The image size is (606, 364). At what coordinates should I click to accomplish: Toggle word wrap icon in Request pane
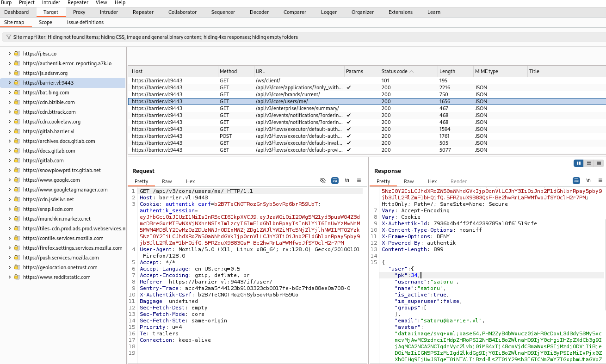[x=334, y=180]
